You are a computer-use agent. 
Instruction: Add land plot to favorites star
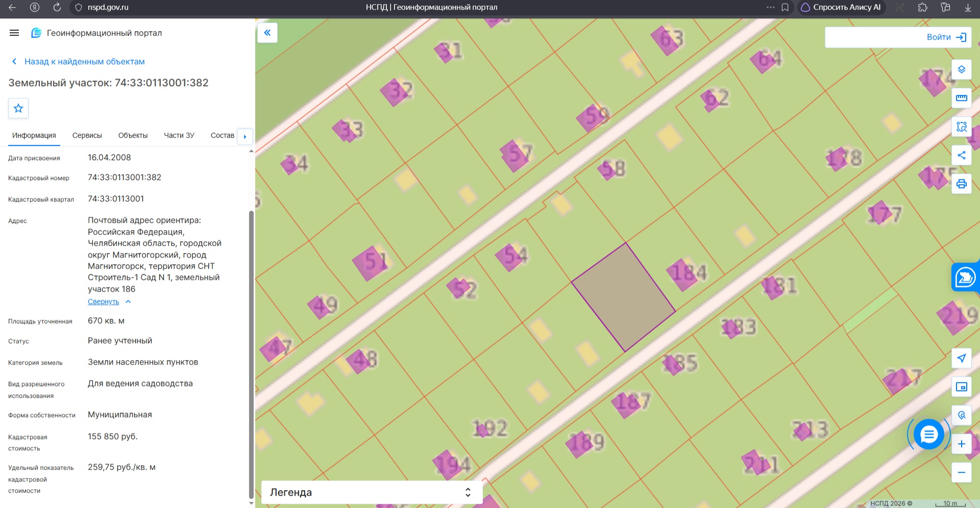[x=18, y=108]
